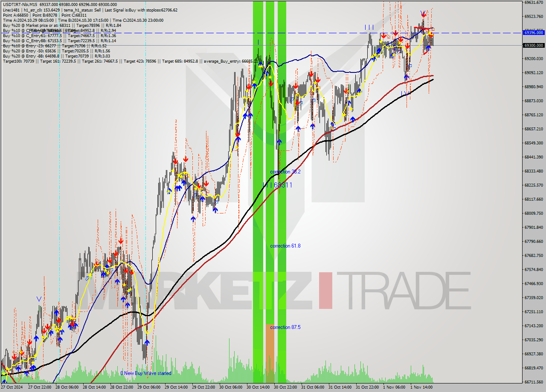Viewport: 546px width, 392px height.
Task: Click the '29 Oct 06:00' time axis label
Action: click(x=149, y=387)
